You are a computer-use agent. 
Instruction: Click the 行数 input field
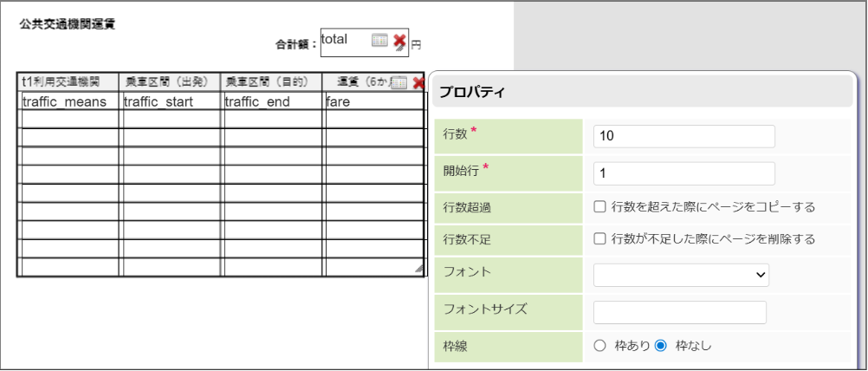pos(683,136)
